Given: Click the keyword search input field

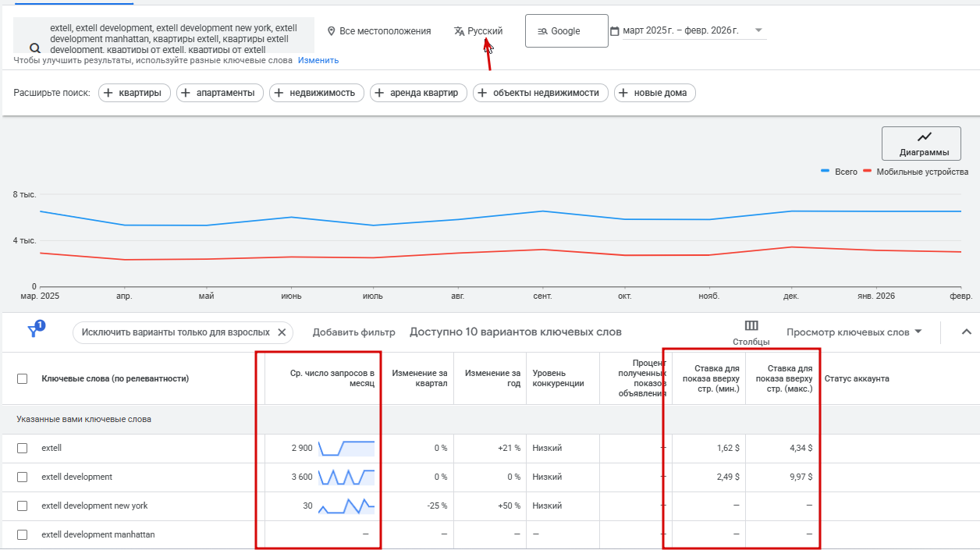Looking at the screenshot, I should point(165,37).
